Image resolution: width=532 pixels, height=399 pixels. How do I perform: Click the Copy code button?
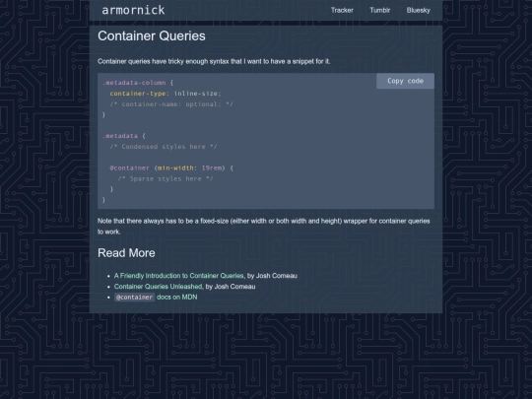point(405,81)
